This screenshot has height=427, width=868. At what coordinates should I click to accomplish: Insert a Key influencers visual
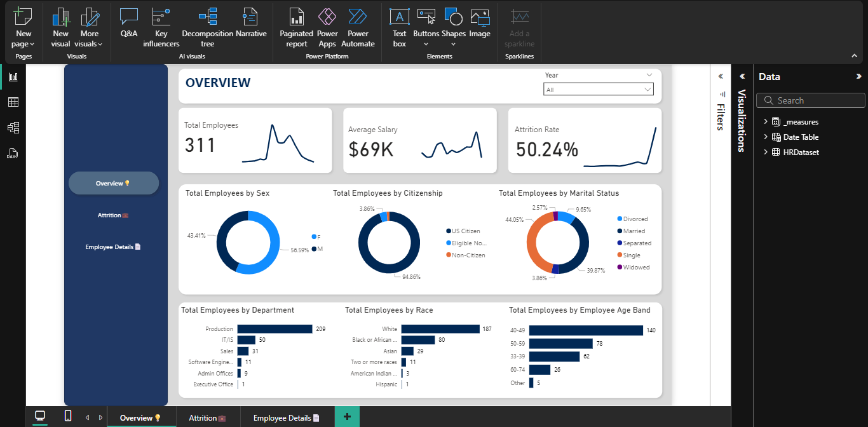(161, 28)
